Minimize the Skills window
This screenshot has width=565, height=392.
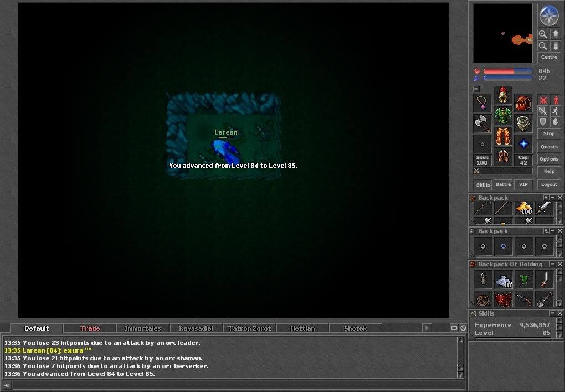click(x=553, y=313)
